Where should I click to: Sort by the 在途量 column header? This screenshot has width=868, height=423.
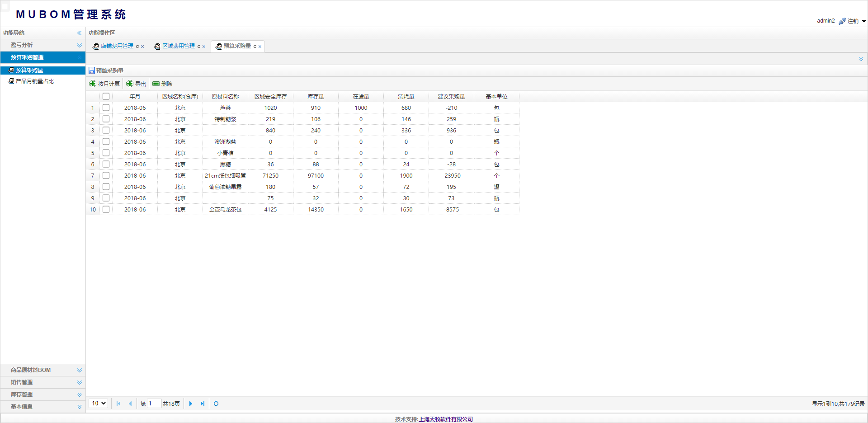(x=361, y=97)
